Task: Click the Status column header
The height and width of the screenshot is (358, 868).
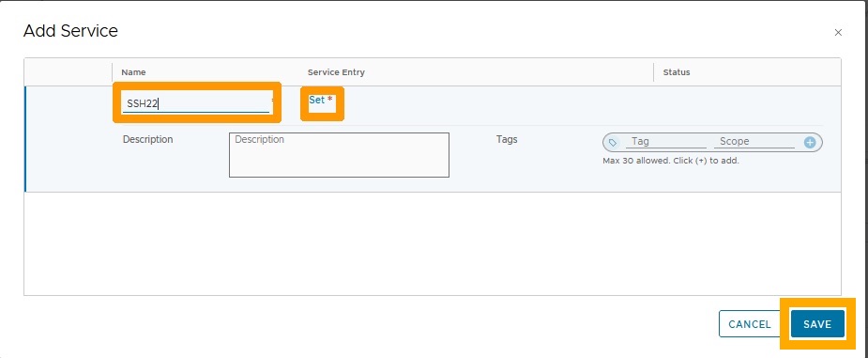Action: tap(677, 72)
